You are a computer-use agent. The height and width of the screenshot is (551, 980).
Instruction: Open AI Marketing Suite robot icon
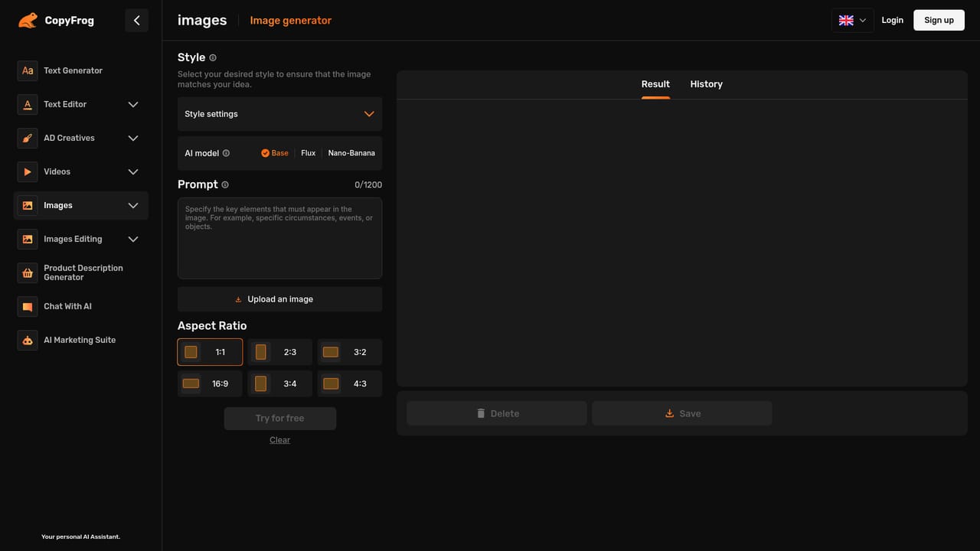click(x=28, y=340)
